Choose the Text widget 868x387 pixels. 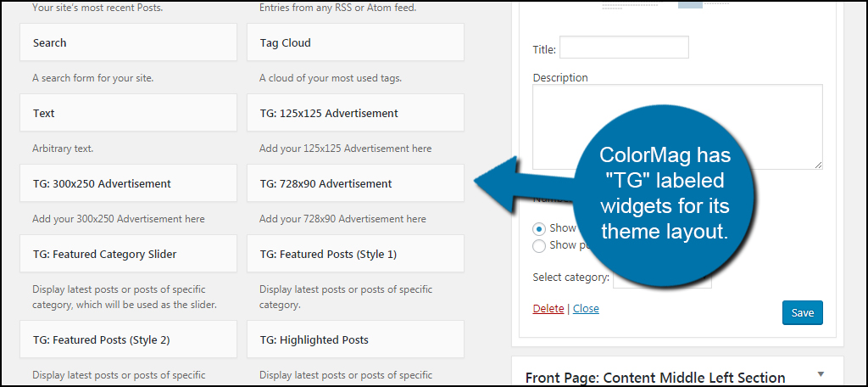[128, 113]
